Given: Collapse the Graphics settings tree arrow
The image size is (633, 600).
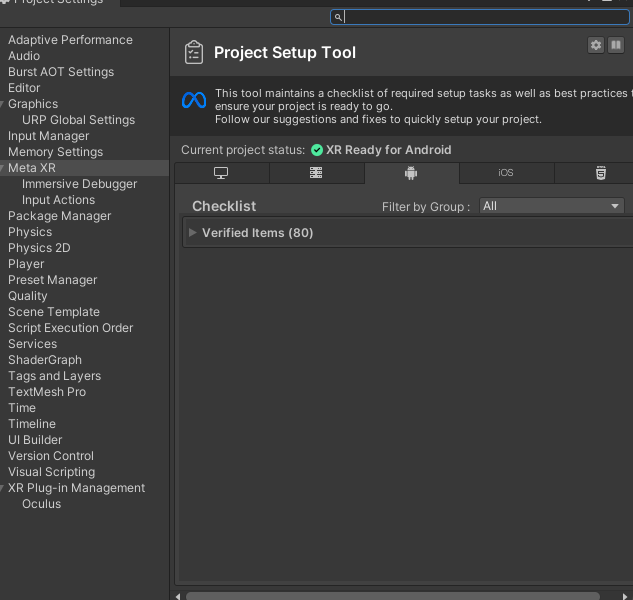Looking at the screenshot, I should click(3, 104).
